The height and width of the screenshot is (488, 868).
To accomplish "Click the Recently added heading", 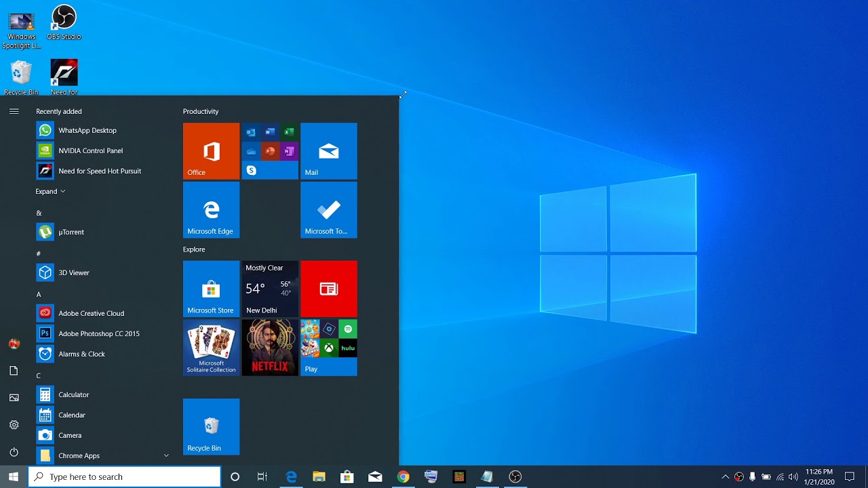I will (59, 111).
